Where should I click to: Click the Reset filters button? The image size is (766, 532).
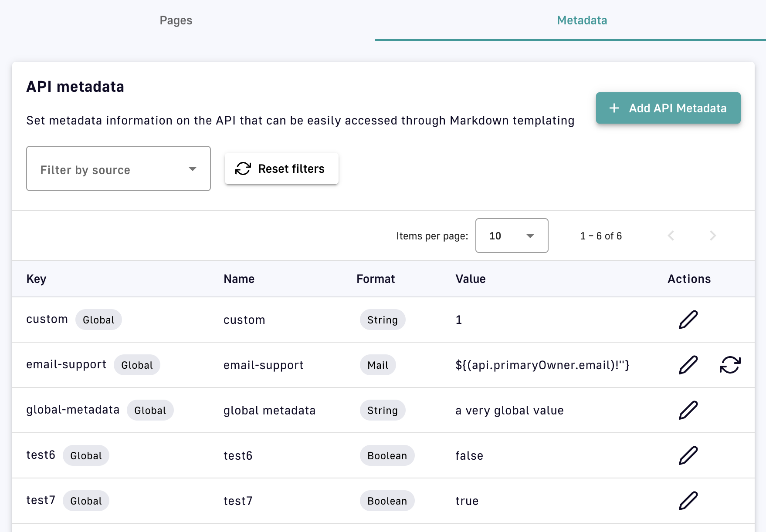[281, 168]
